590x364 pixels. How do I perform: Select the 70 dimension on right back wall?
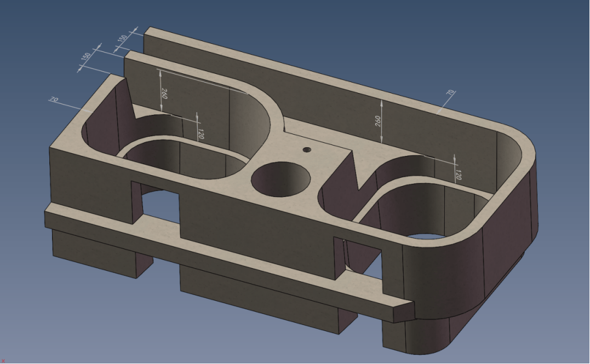click(x=450, y=93)
